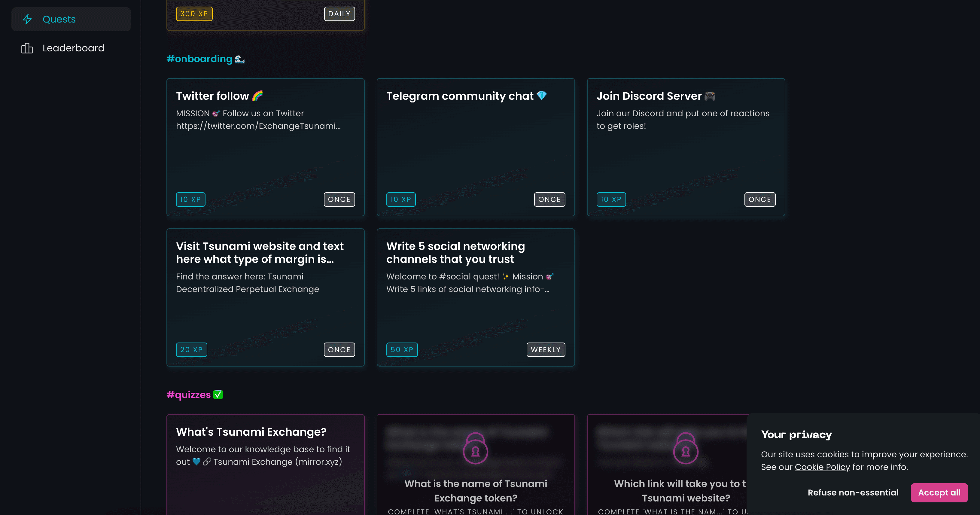Viewport: 980px width, 515px height.
Task: Click the #quizzes section heading
Action: pyautogui.click(x=189, y=395)
